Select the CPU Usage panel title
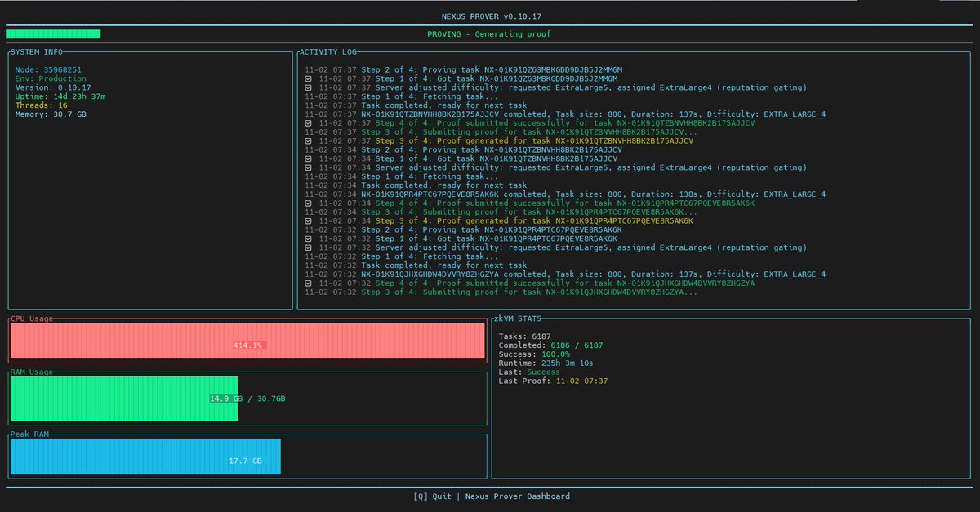This screenshot has height=512, width=980. (x=31, y=318)
